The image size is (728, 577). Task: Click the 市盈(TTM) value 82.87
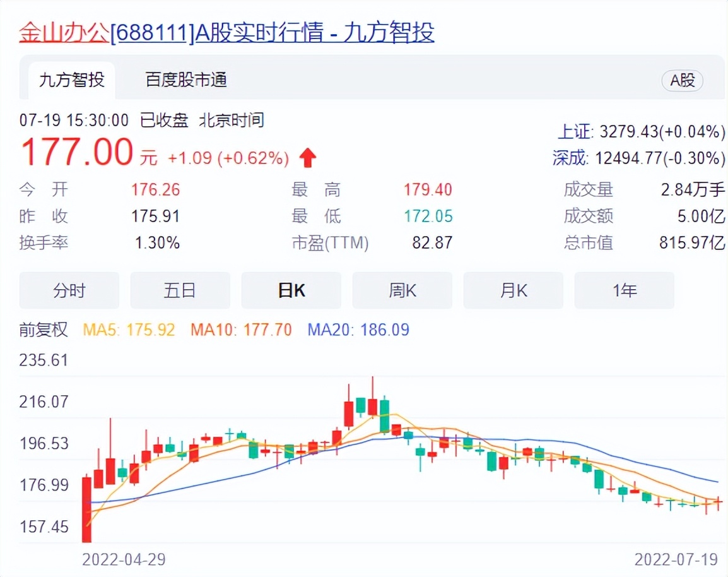[x=433, y=242]
